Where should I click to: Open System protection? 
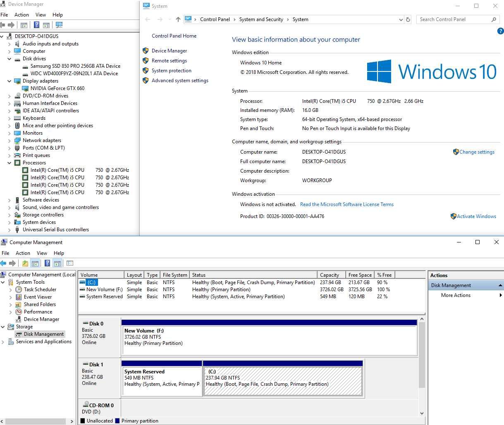click(x=171, y=71)
